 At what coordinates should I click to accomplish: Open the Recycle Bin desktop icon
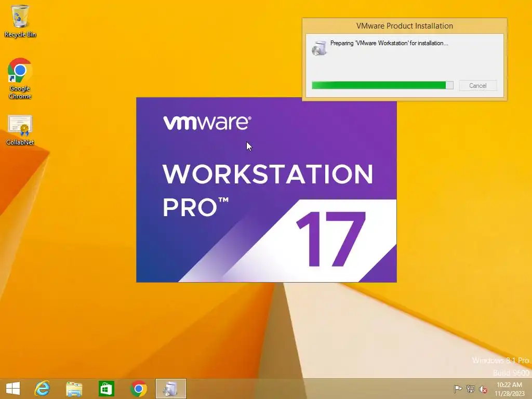click(20, 21)
